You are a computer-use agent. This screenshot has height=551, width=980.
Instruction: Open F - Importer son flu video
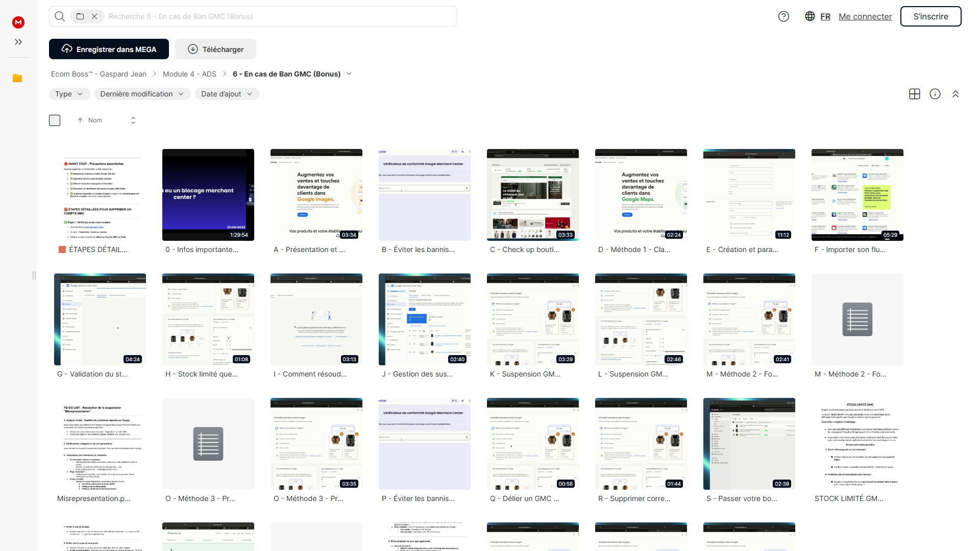857,195
